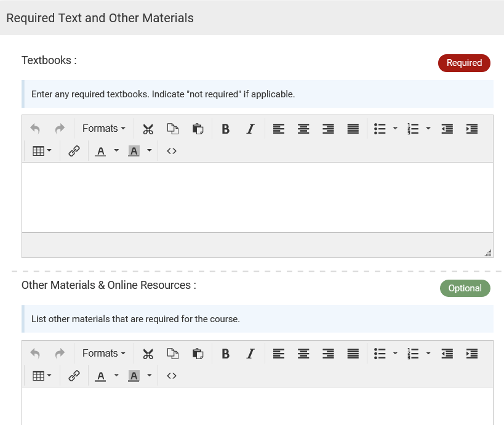Insert numbered list in Other Materials editor
This screenshot has width=504, height=425.
point(413,354)
